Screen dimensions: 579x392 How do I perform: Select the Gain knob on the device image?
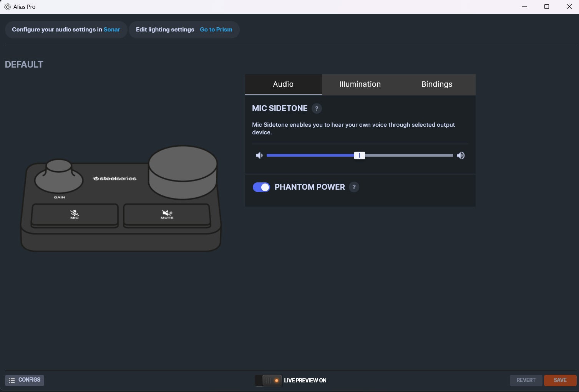click(x=59, y=176)
